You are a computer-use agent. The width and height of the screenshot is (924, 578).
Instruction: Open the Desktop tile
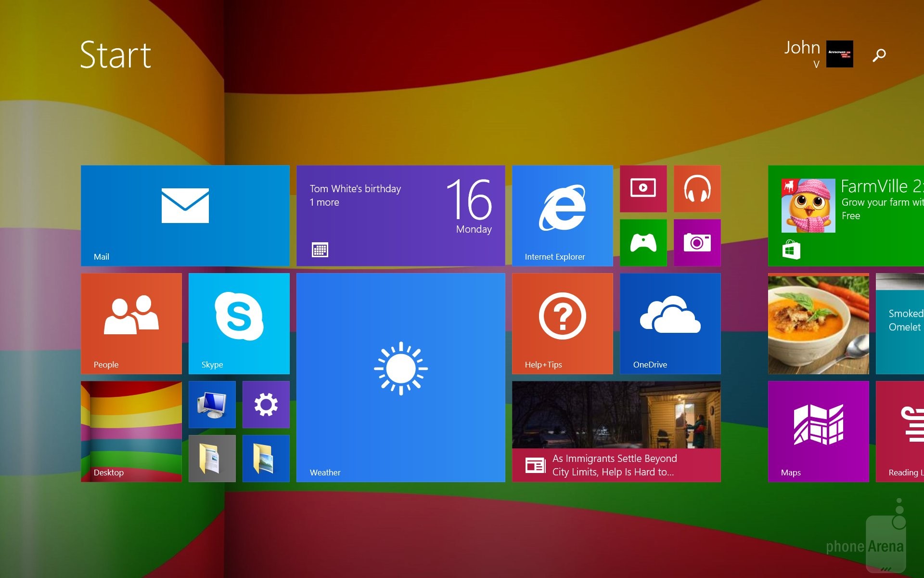point(131,431)
